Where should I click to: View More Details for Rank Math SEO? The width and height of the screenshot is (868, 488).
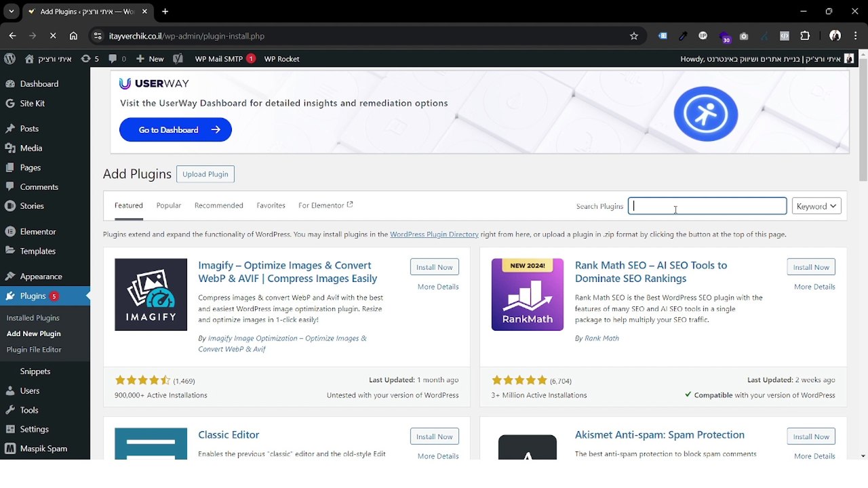pyautogui.click(x=814, y=287)
